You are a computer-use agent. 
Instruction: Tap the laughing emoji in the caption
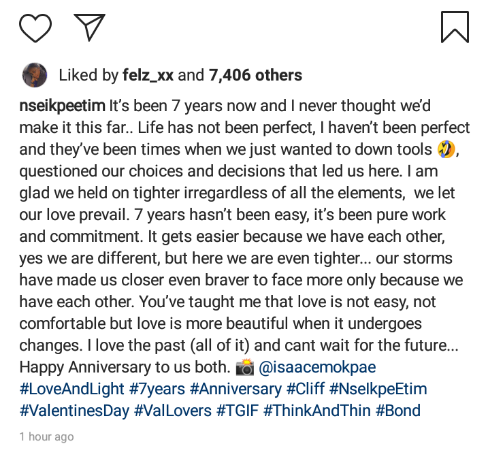(x=446, y=149)
